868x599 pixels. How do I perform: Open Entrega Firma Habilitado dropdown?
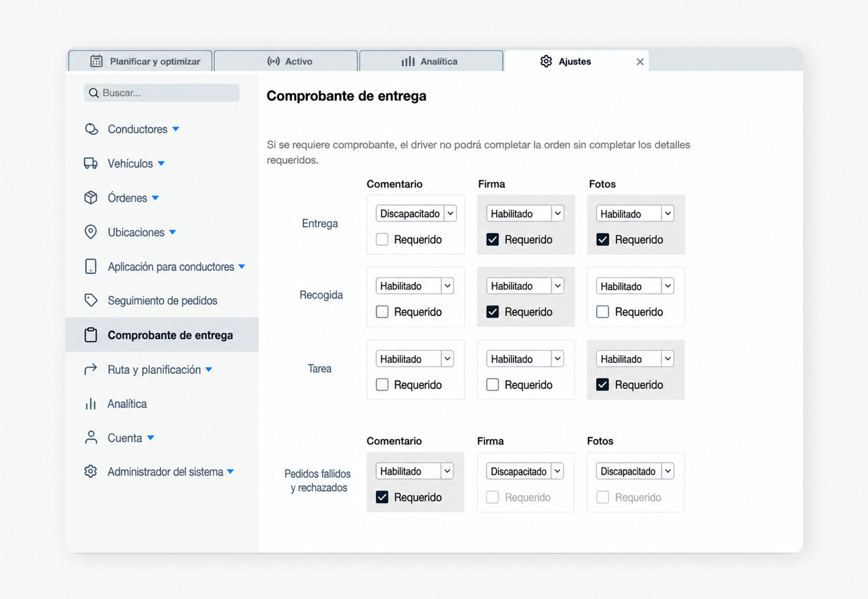525,213
